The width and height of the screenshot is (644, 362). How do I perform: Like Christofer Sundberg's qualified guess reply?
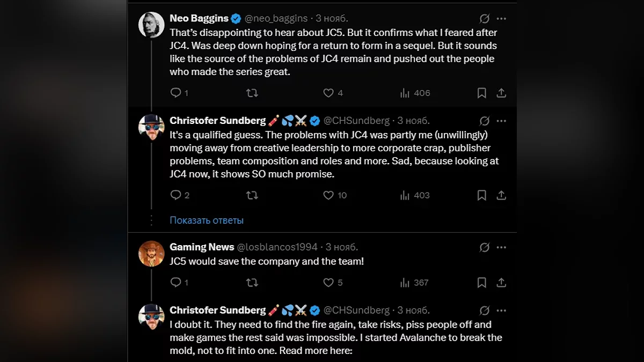click(328, 195)
